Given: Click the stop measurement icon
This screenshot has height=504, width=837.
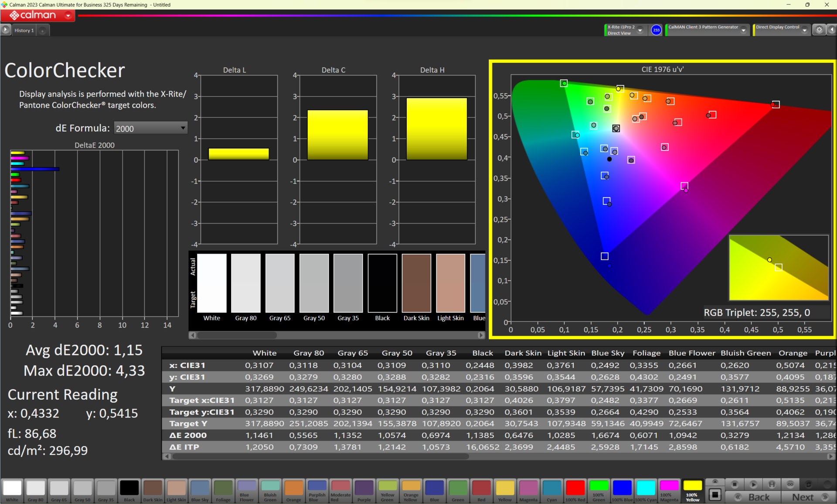Looking at the screenshot, I should point(735,484).
